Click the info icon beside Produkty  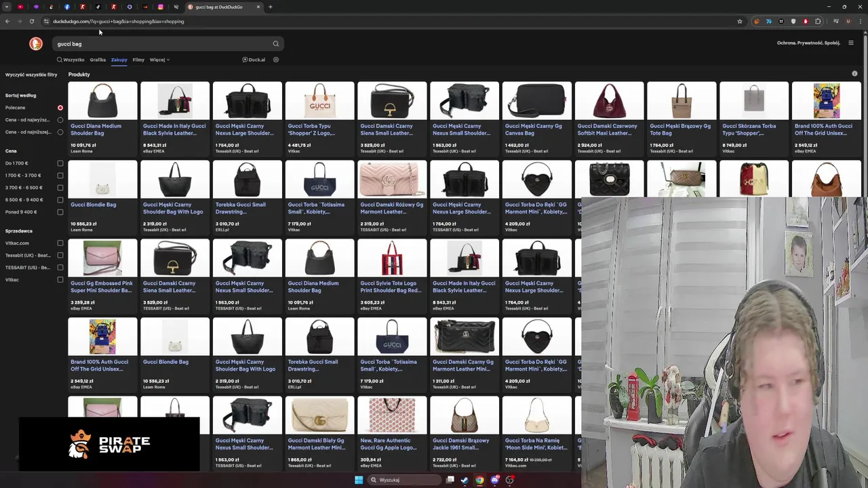854,73
